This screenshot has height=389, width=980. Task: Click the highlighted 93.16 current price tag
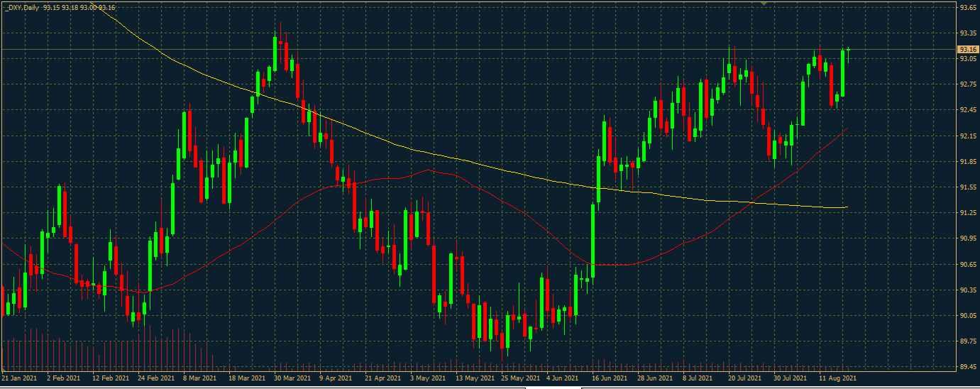click(967, 50)
